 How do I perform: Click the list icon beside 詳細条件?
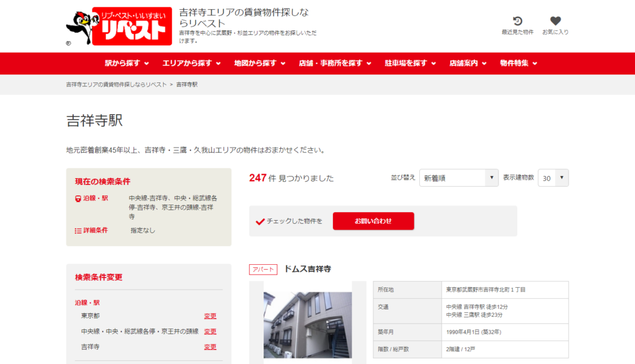coord(78,230)
